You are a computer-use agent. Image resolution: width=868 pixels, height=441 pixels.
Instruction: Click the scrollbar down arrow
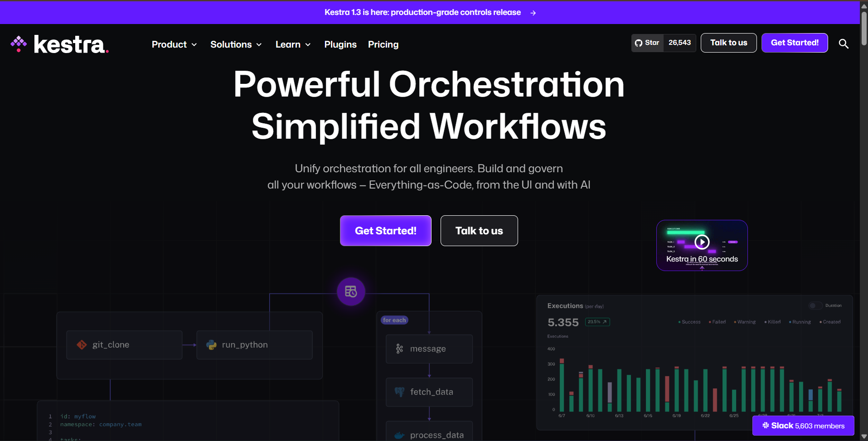pyautogui.click(x=863, y=436)
